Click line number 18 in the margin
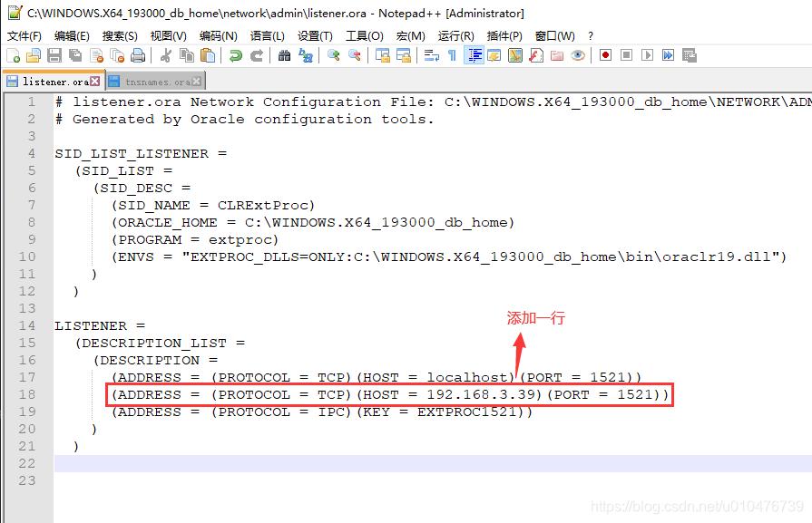 (27, 394)
